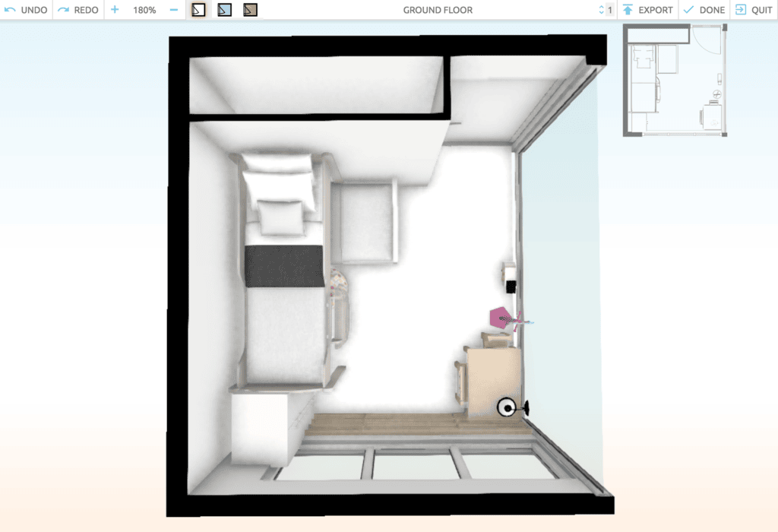Click the 180% zoom level indicator
Image resolution: width=778 pixels, height=532 pixels.
(144, 10)
